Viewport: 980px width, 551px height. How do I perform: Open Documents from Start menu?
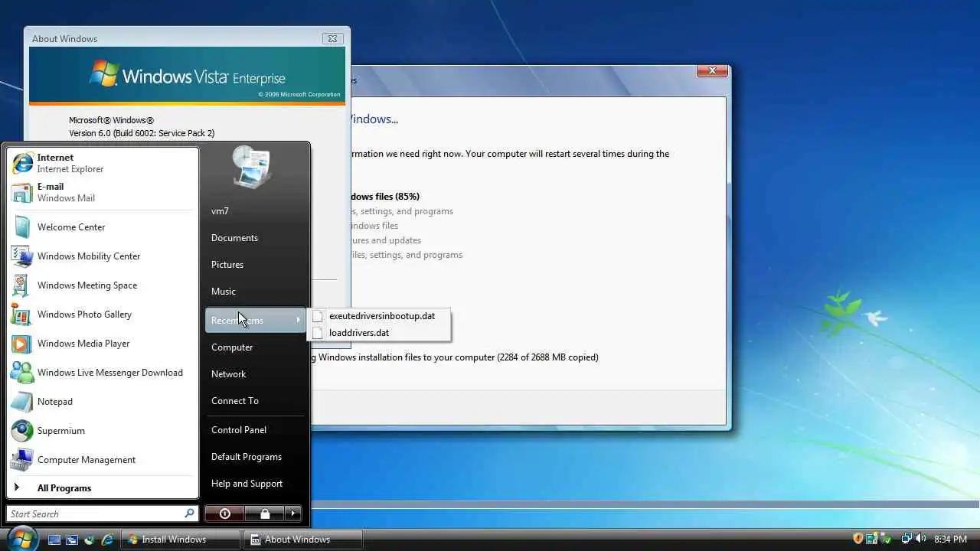[256, 238]
